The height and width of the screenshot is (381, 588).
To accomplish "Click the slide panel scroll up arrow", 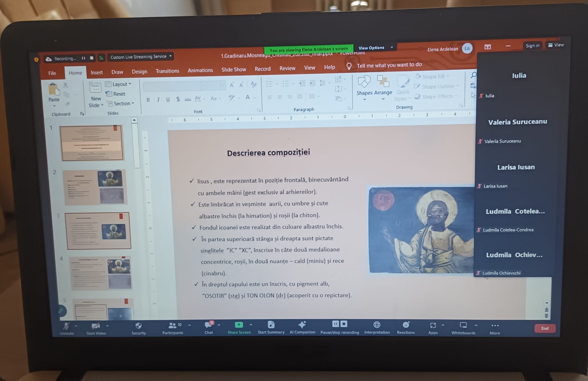I will tap(134, 120).
